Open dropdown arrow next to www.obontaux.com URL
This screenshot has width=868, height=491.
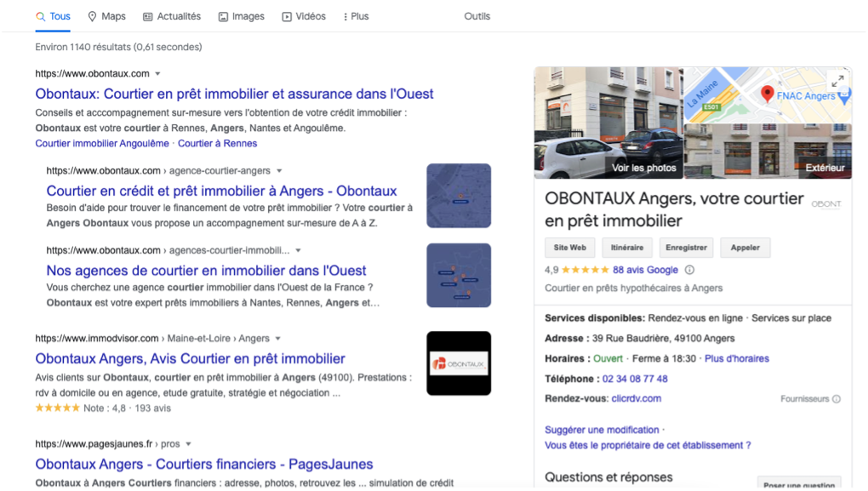coord(157,74)
